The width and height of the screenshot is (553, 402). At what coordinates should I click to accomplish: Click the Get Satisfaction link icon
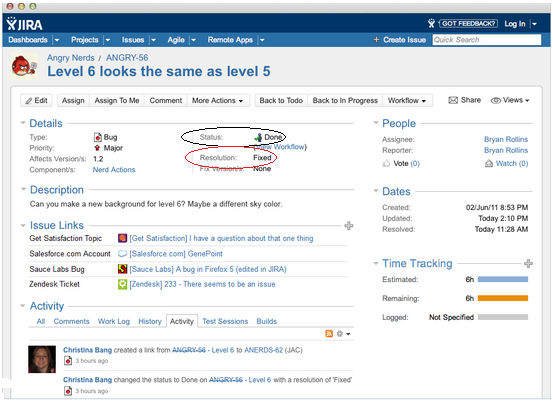[x=122, y=238]
